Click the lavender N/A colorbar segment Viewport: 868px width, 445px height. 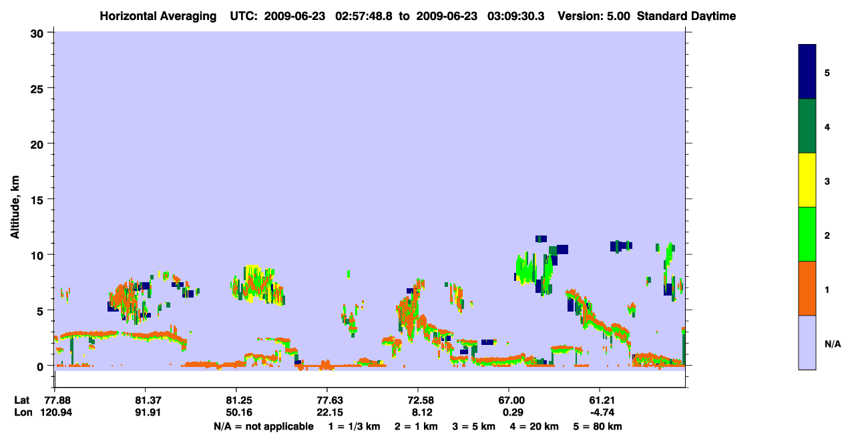point(807,342)
